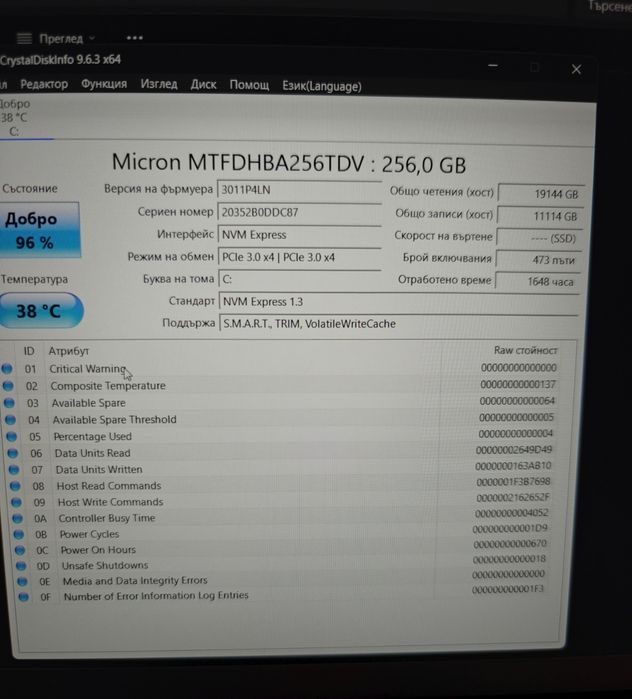Select the Data Units Read attribute name
The width and height of the screenshot is (632, 699).
(93, 453)
